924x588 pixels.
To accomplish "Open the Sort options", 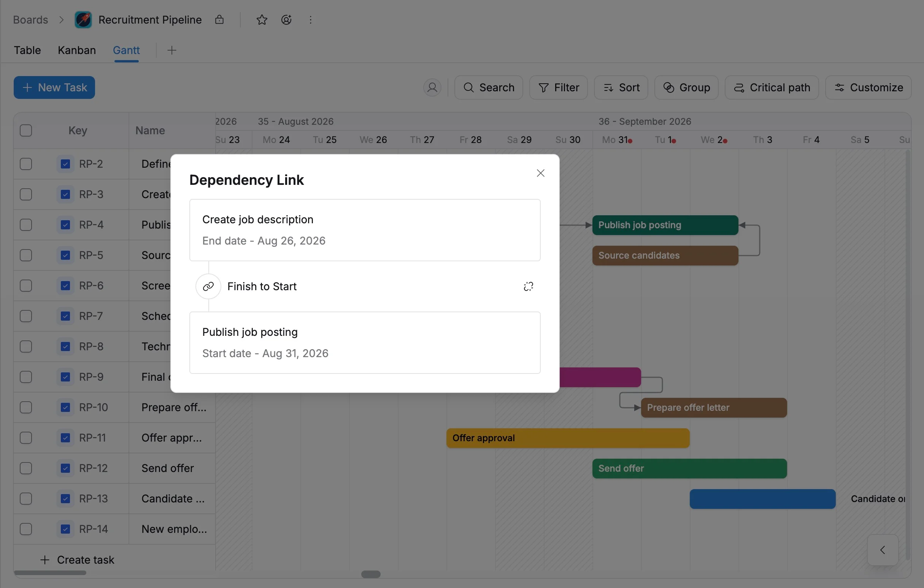I will [x=621, y=87].
